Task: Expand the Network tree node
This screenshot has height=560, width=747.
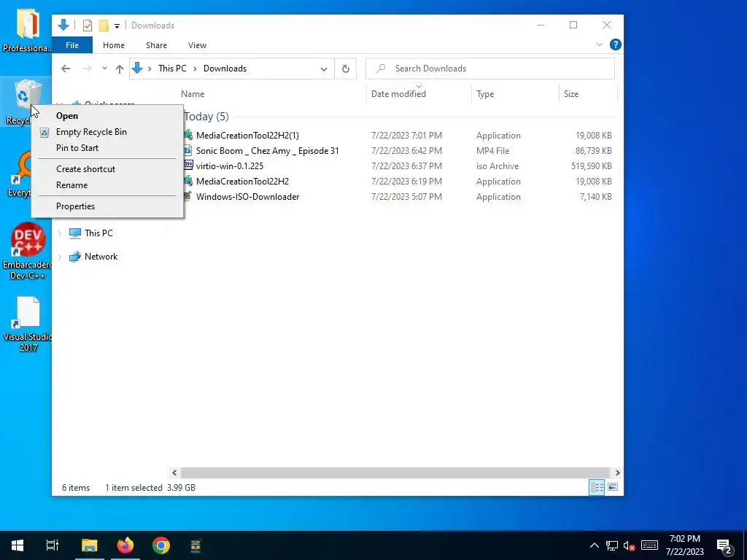Action: pos(60,257)
